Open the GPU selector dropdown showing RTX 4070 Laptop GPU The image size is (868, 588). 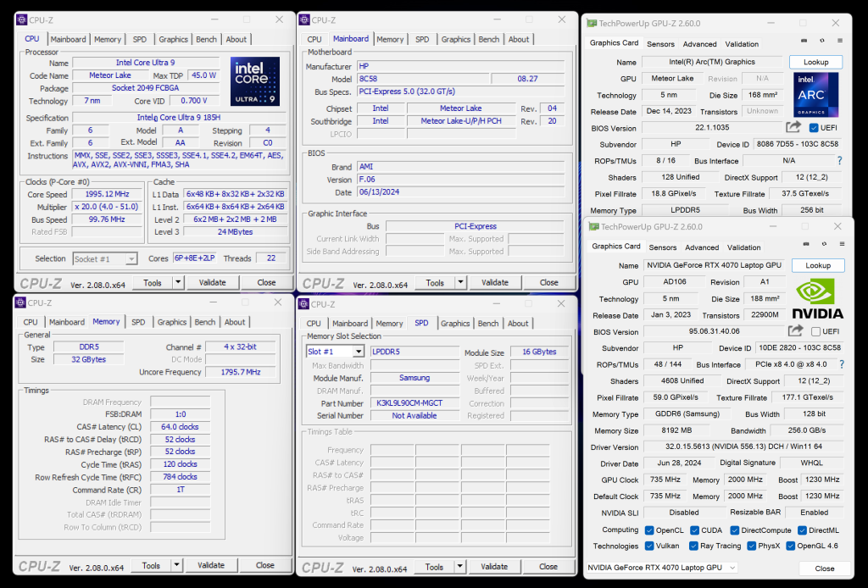pyautogui.click(x=662, y=568)
